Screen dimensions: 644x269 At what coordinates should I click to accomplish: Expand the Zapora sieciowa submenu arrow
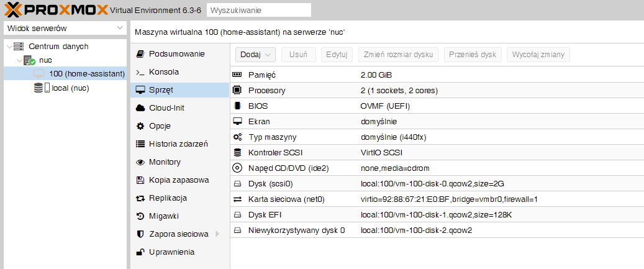coord(217,234)
